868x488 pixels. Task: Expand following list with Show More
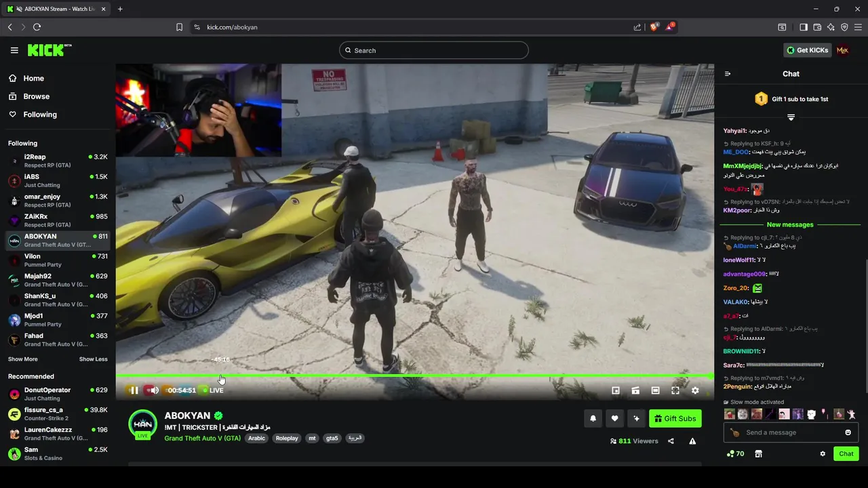click(x=23, y=359)
